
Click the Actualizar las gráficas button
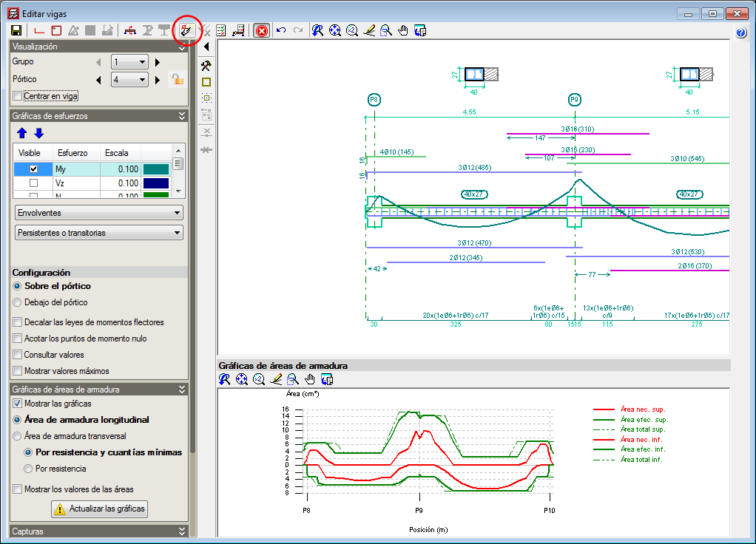tap(100, 509)
